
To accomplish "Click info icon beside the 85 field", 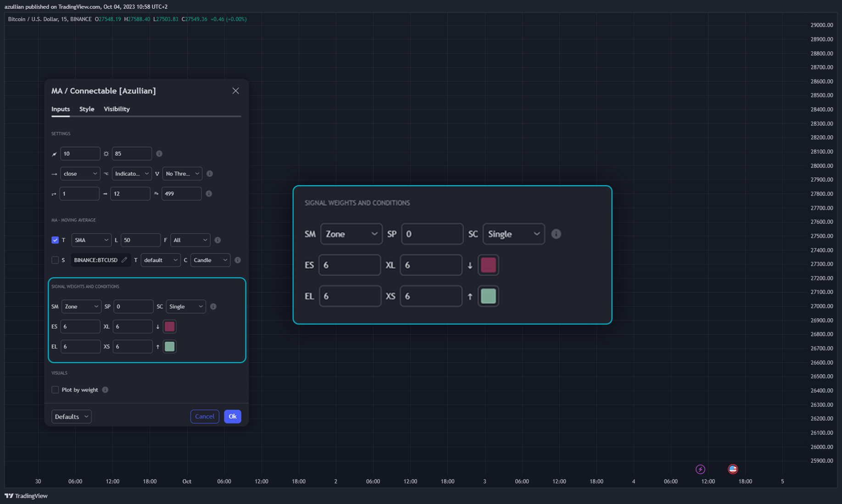I will pos(159,154).
